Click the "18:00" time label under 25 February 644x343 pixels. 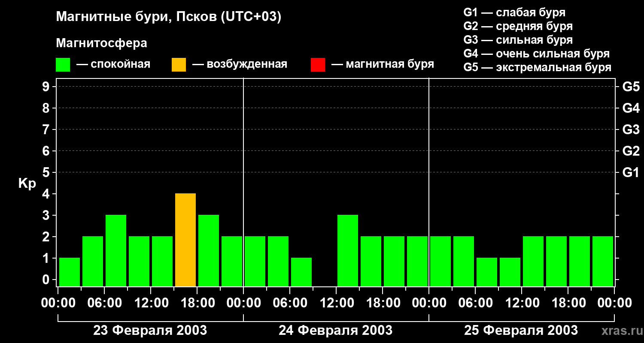coord(568,303)
